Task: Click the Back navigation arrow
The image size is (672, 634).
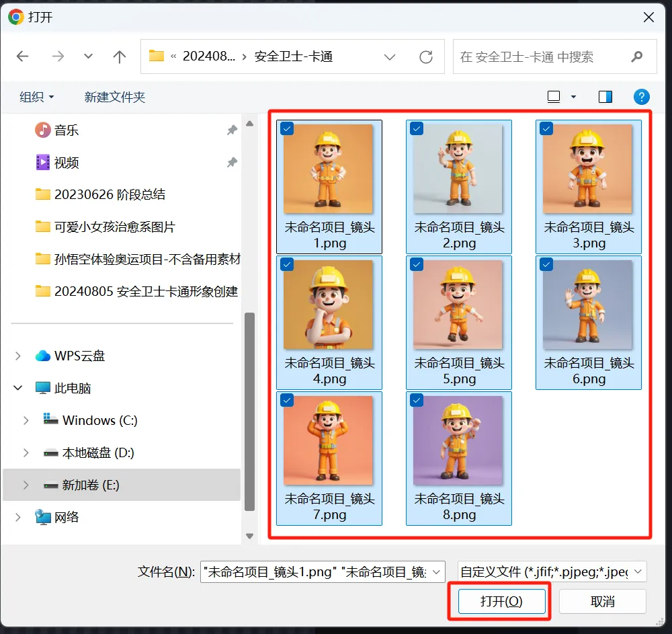Action: click(x=23, y=57)
